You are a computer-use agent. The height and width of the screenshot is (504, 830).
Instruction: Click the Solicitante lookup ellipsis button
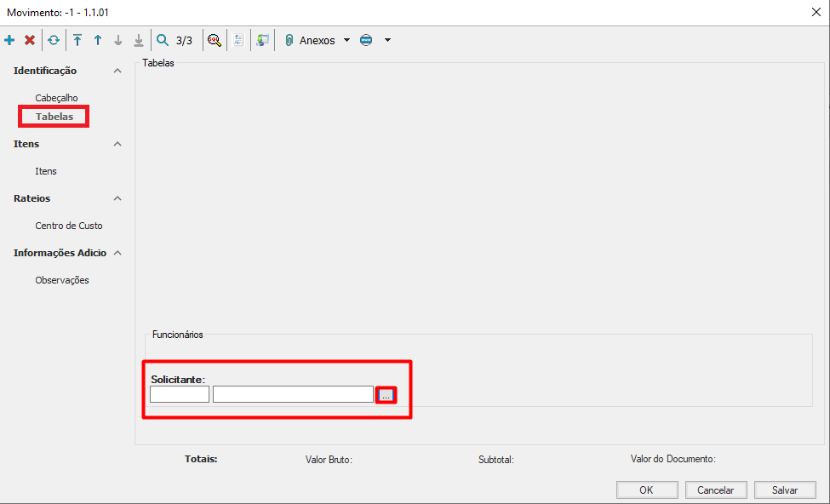(386, 395)
